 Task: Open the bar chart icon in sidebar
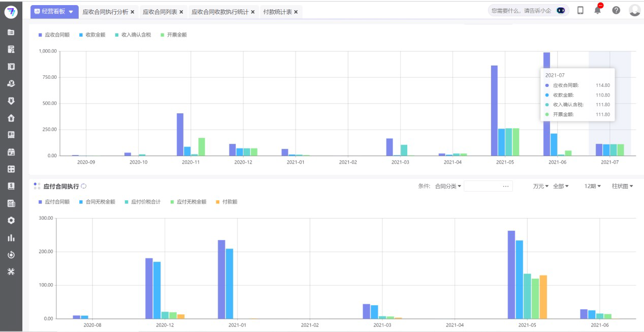[x=11, y=237]
